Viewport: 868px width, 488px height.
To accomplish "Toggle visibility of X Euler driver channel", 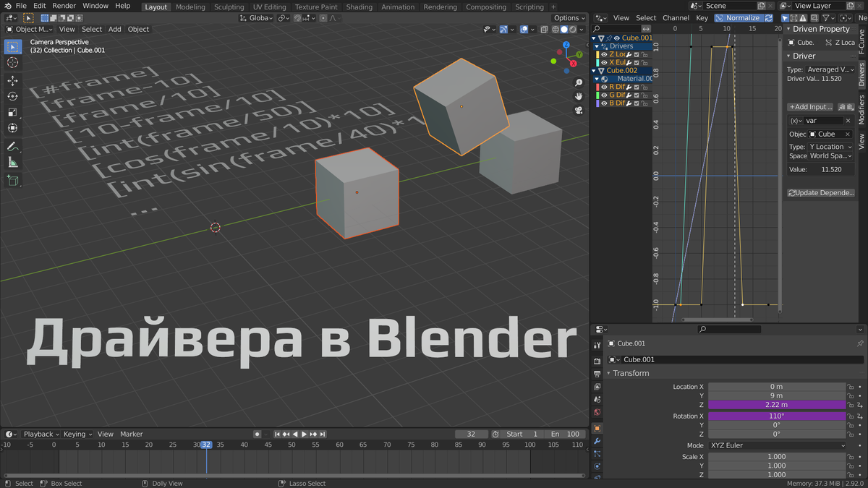I will pyautogui.click(x=603, y=63).
